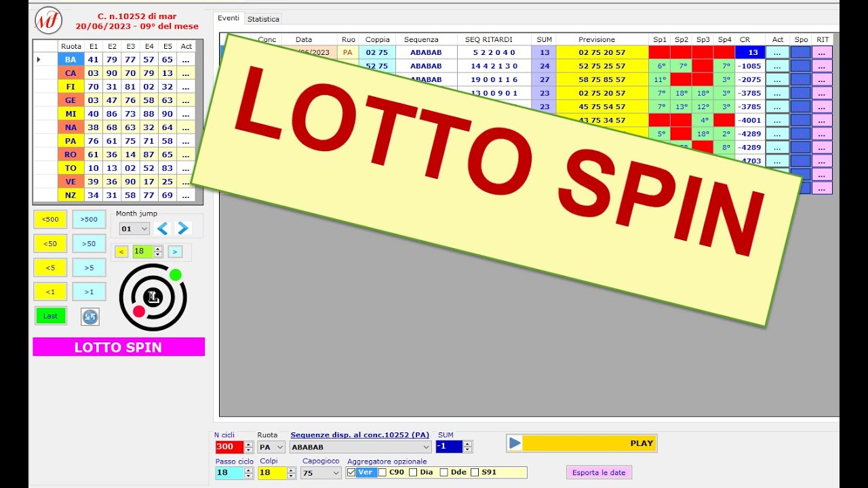Open Act button for BA row

tap(186, 60)
